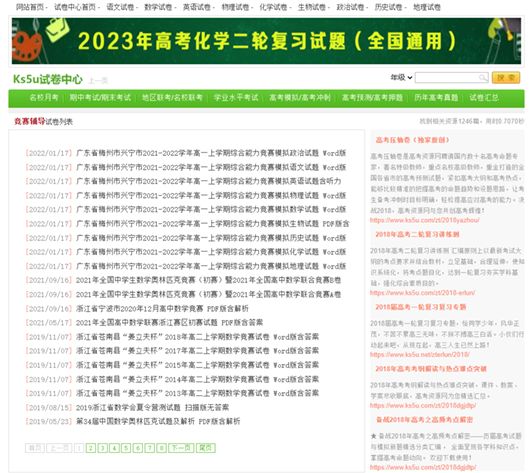This screenshot has width=530, height=473.
Task: Click inside the search text field
Action: click(447, 78)
